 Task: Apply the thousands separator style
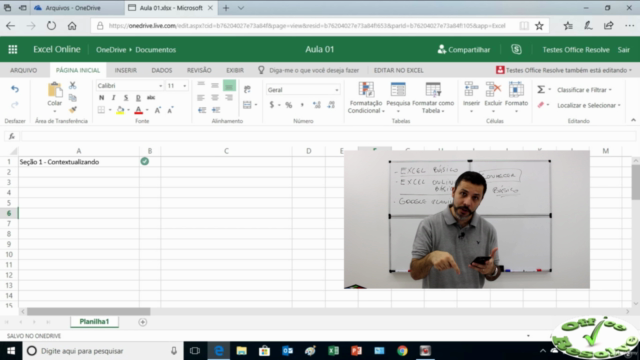click(x=302, y=105)
